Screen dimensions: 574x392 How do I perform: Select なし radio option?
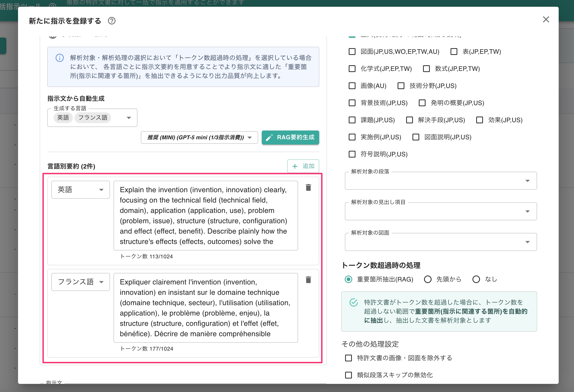coord(476,279)
